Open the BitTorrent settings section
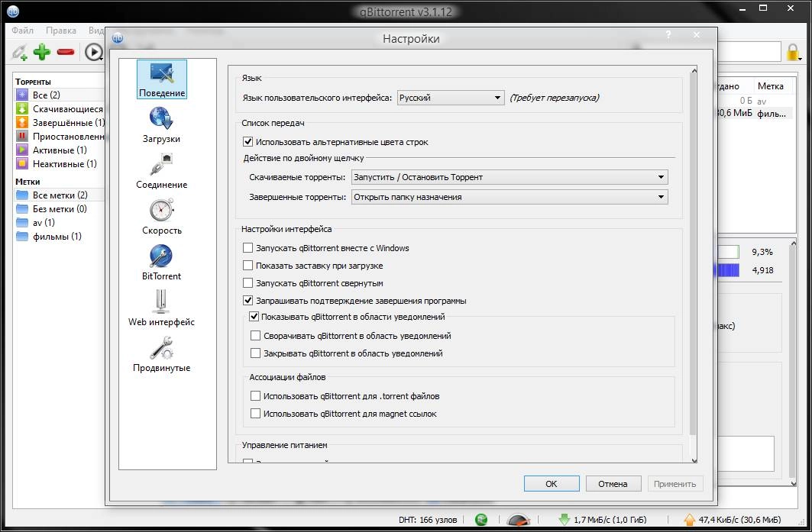The image size is (812, 532). tap(162, 263)
